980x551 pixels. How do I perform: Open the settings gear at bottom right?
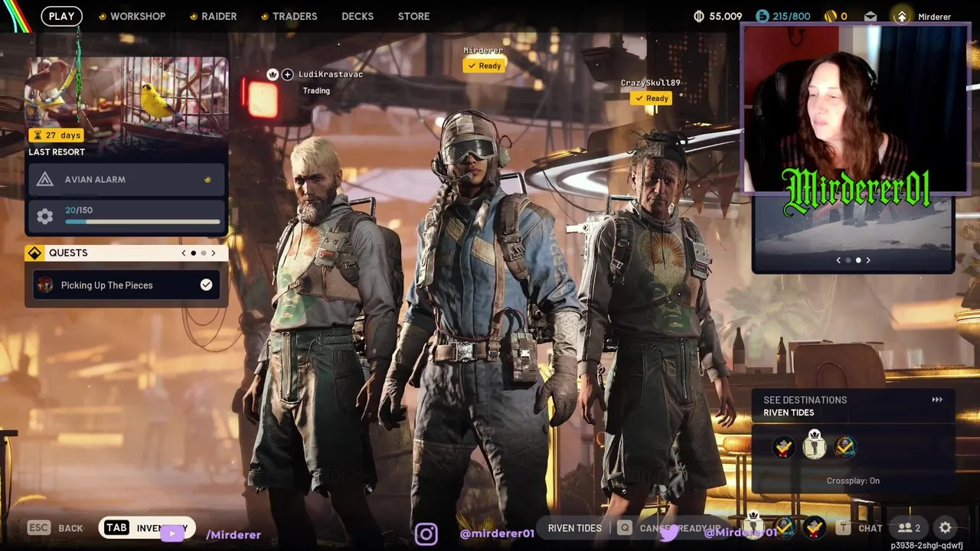(x=946, y=527)
